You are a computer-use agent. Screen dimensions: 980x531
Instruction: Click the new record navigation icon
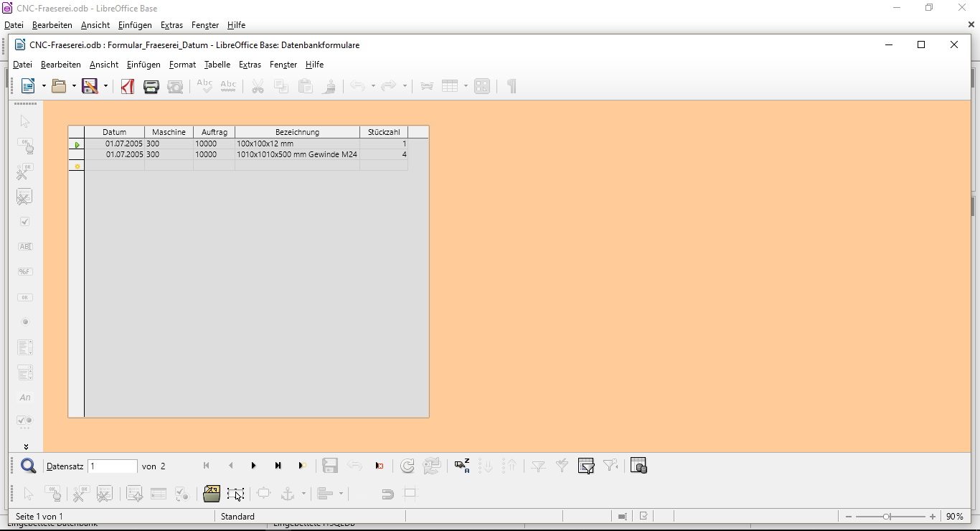tap(303, 466)
